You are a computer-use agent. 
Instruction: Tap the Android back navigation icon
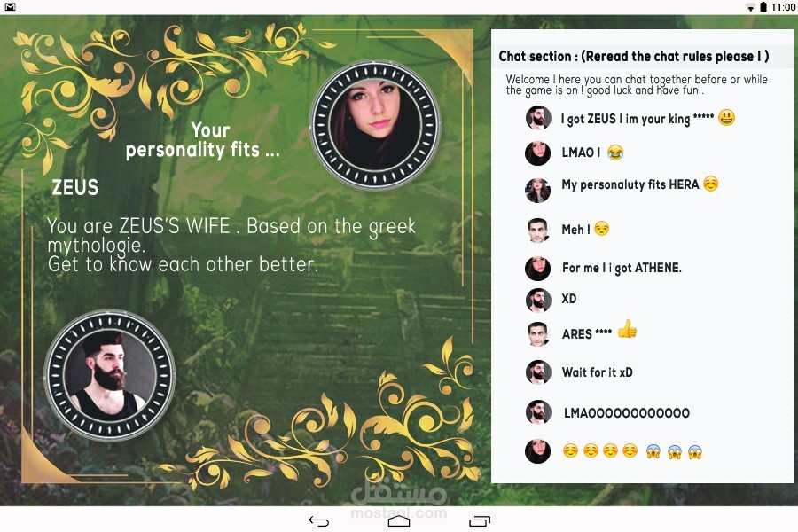pyautogui.click(x=319, y=520)
